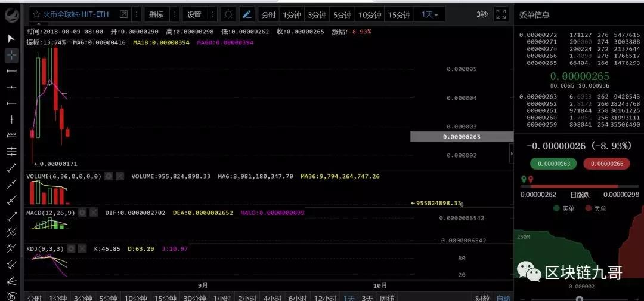Select 周线 in the bottom timeframe bar

click(x=387, y=297)
